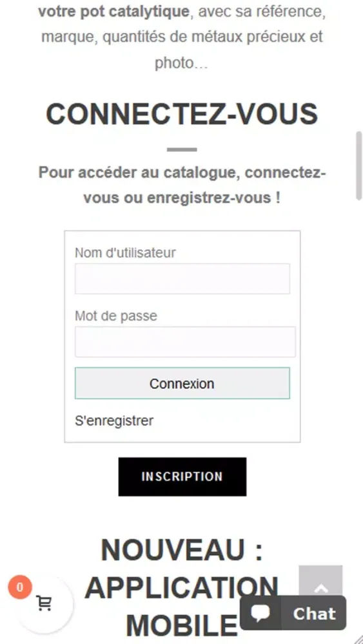
Task: Focus the Mot de passe input field
Action: coord(185,342)
